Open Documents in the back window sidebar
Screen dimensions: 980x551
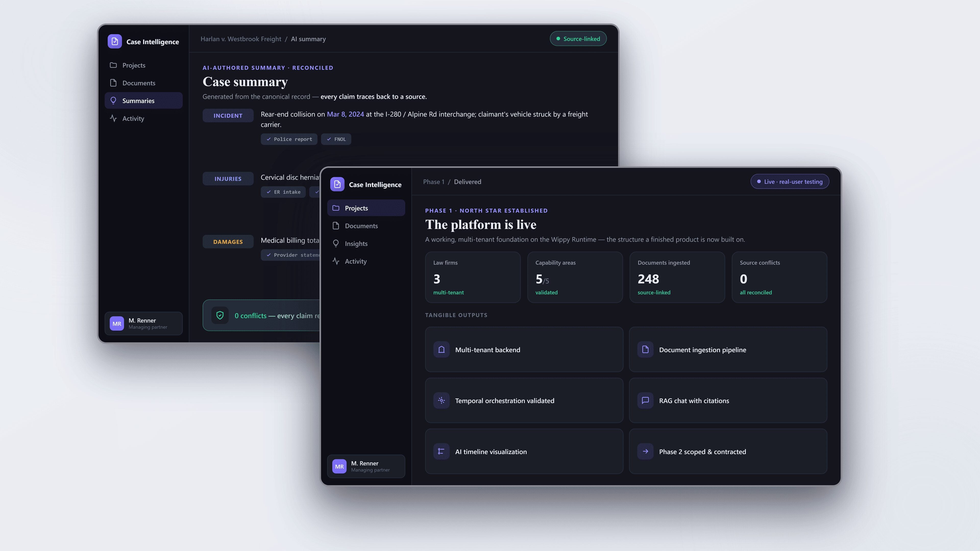[143, 83]
